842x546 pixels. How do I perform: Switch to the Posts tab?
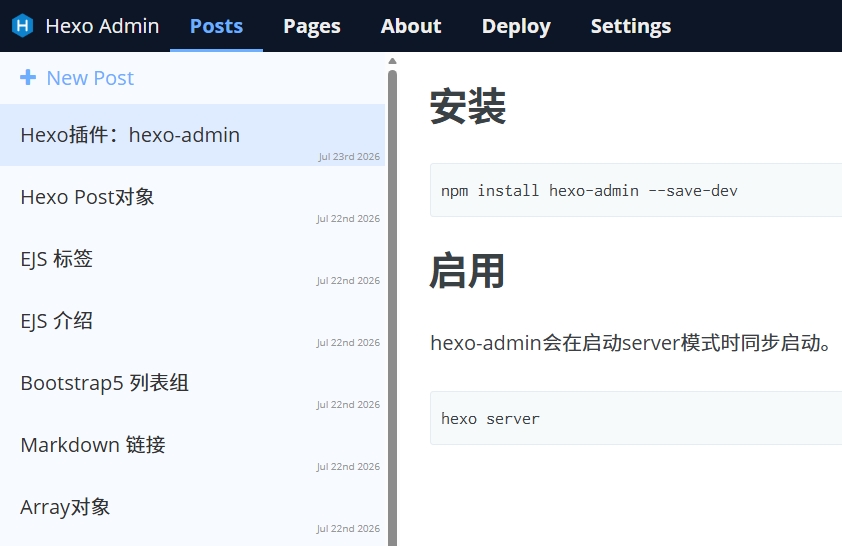pyautogui.click(x=216, y=26)
